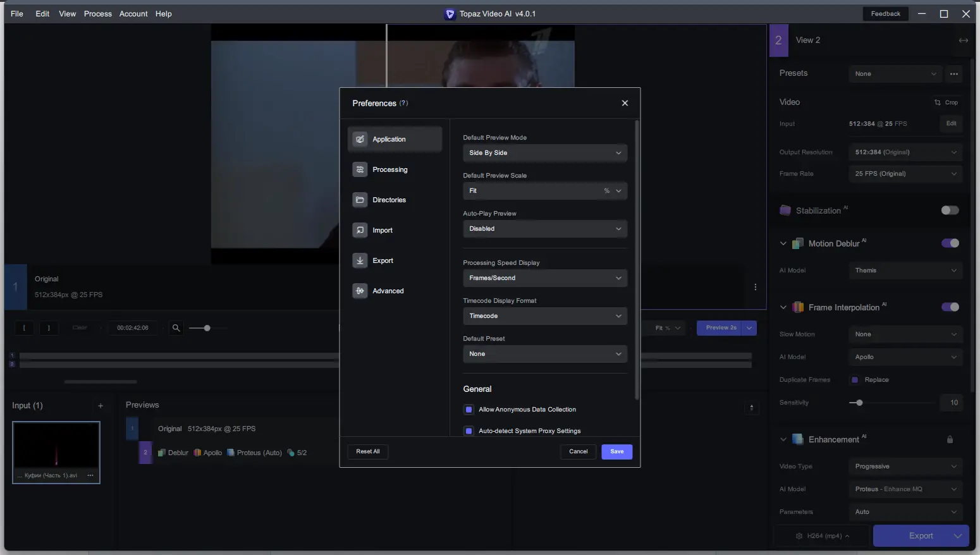Open the preview pane vertical dots menu
This screenshot has height=555, width=980.
tap(756, 287)
